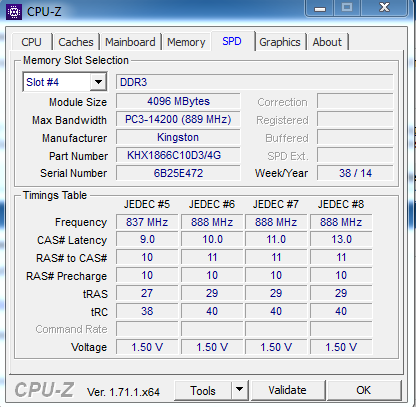Click the JEDEC #7 column header

276,204
